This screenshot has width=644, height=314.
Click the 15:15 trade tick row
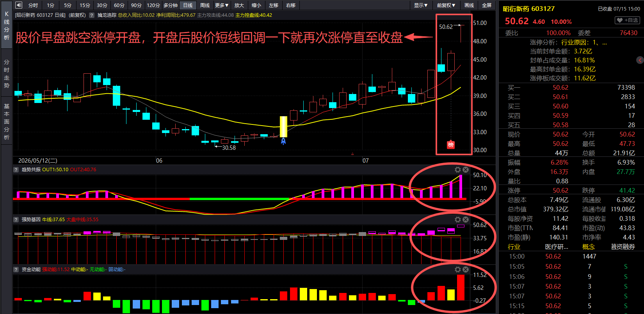[571, 306]
